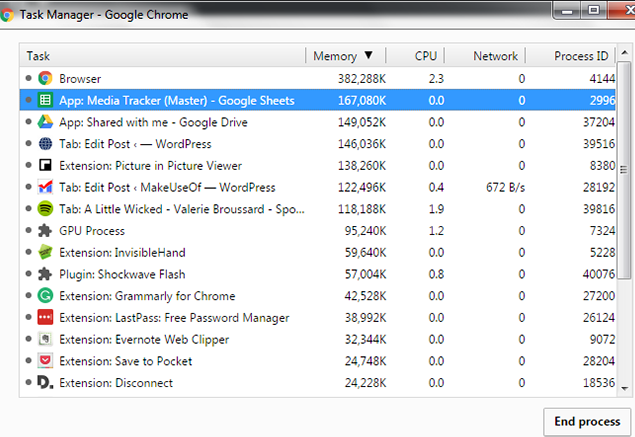Select App: Media Tracker (Master) - Google Sheets
The image size is (635, 437).
pyautogui.click(x=318, y=100)
